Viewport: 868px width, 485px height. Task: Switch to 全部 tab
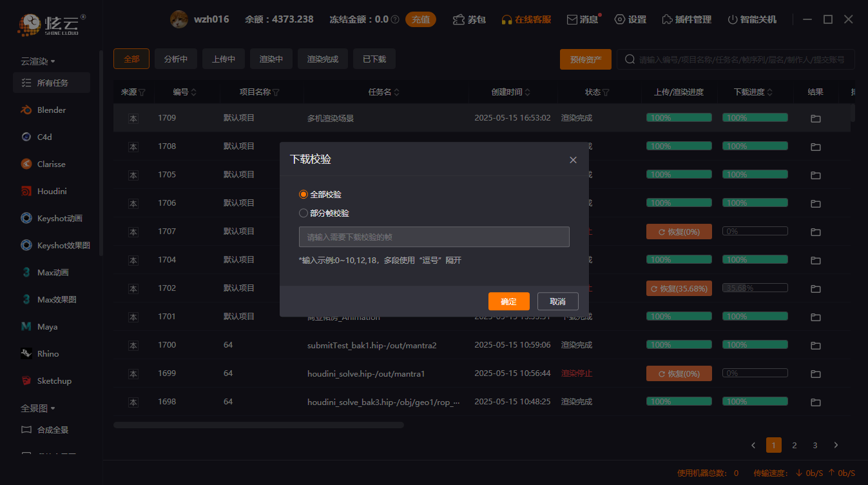point(131,59)
